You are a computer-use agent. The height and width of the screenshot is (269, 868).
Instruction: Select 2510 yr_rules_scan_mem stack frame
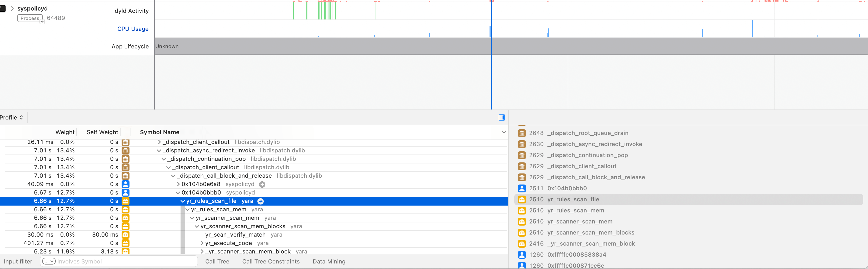pyautogui.click(x=689, y=210)
